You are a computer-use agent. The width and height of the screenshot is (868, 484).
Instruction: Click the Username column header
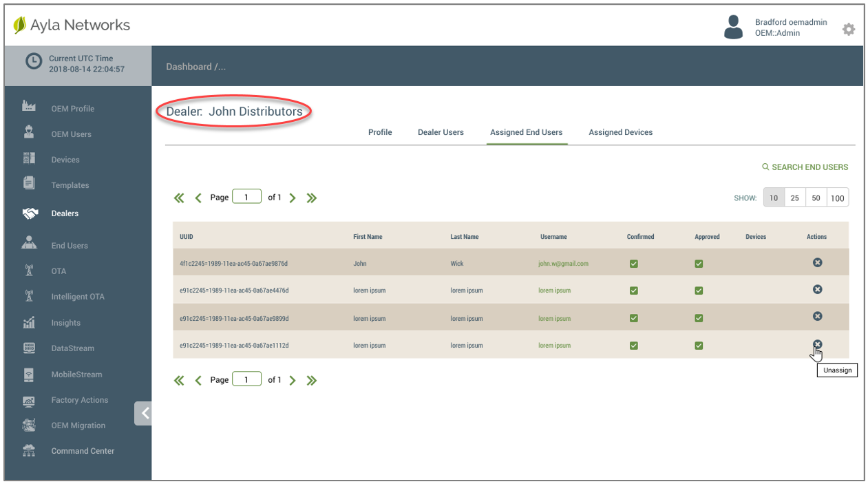(x=553, y=237)
